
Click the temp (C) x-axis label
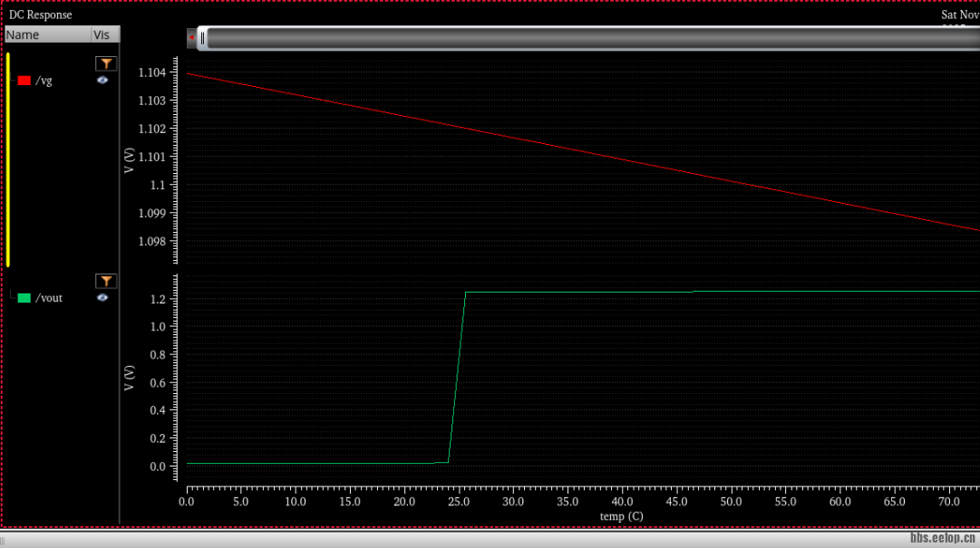[x=621, y=516]
